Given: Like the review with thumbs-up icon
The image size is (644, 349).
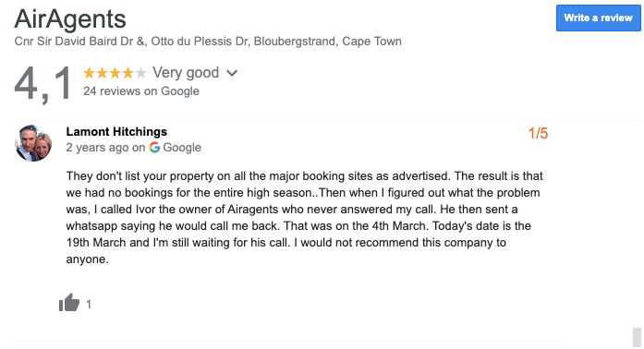Looking at the screenshot, I should [69, 303].
